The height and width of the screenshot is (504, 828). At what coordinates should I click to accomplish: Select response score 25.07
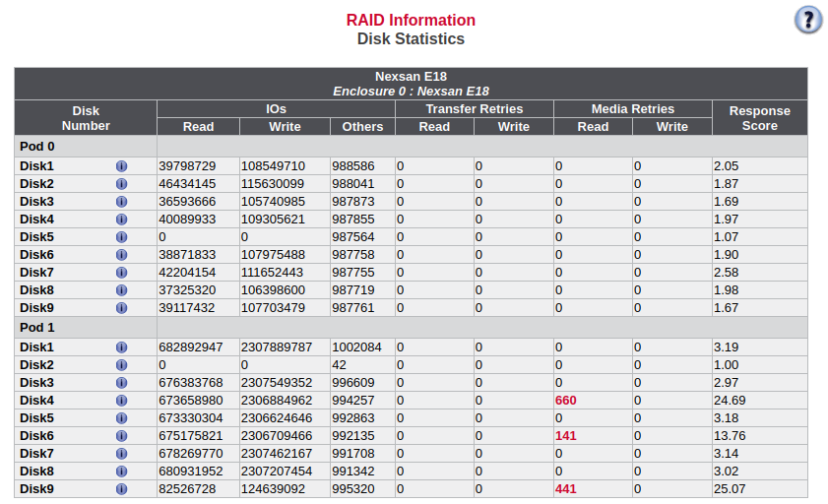click(730, 488)
